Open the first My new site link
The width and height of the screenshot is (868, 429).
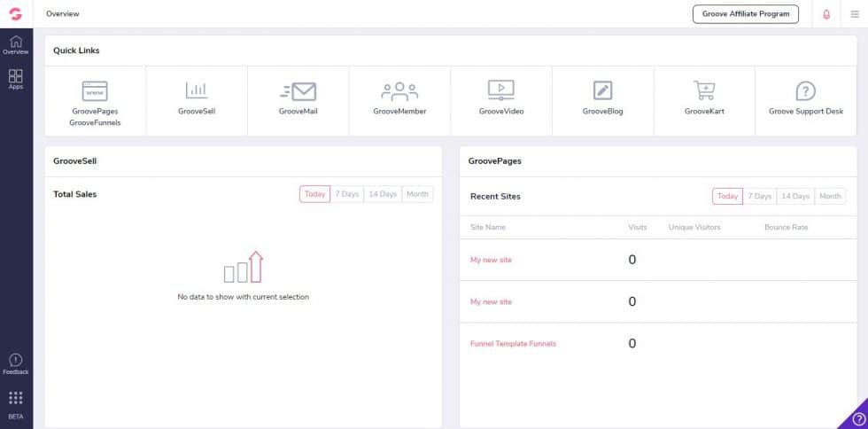(x=491, y=260)
